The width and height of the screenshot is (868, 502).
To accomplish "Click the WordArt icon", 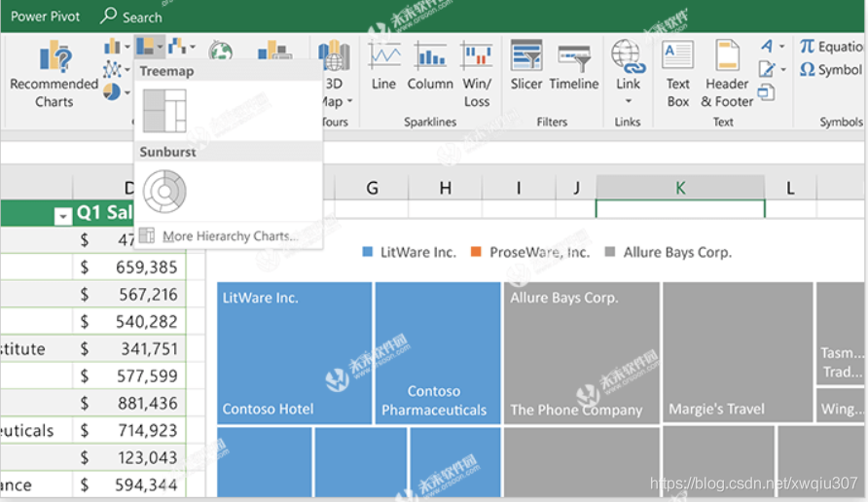I will 767,46.
